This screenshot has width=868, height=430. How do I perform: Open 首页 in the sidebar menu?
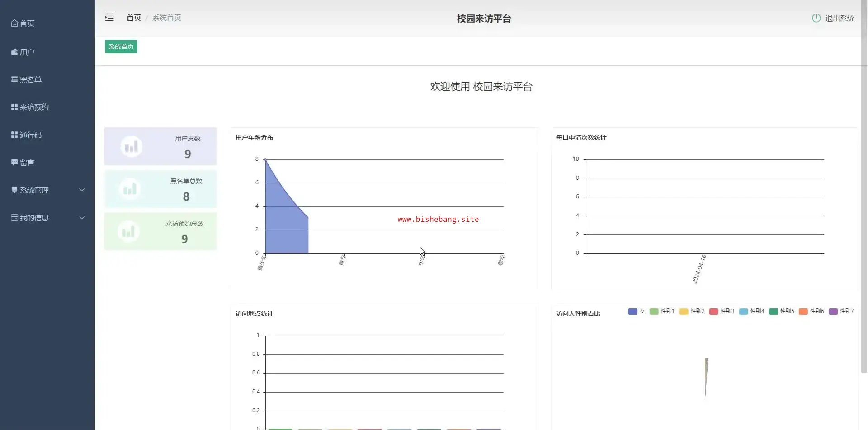click(x=47, y=23)
